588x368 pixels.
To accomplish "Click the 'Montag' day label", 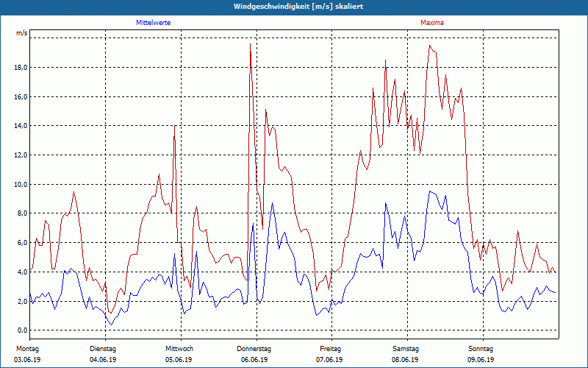I will click(27, 349).
